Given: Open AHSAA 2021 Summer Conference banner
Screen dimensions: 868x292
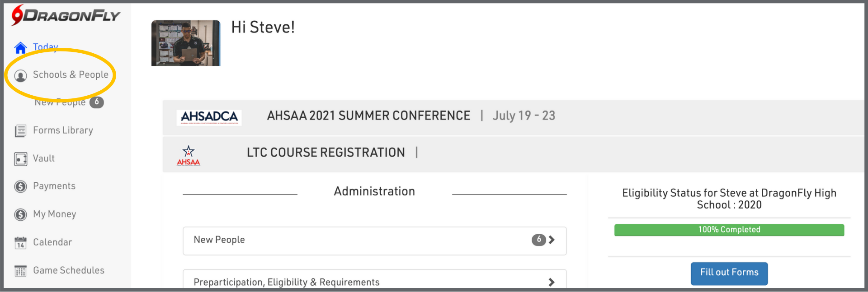Looking at the screenshot, I should (x=368, y=116).
